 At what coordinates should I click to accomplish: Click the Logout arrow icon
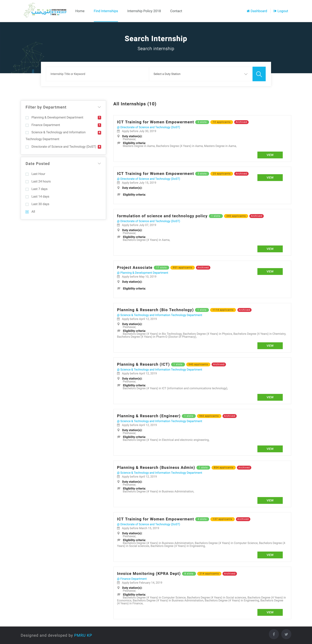[275, 11]
